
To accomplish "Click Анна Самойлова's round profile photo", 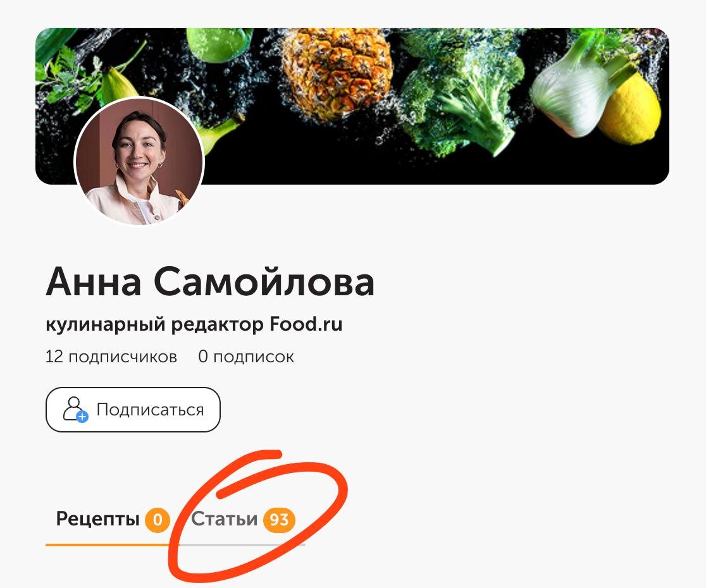I will point(139,161).
